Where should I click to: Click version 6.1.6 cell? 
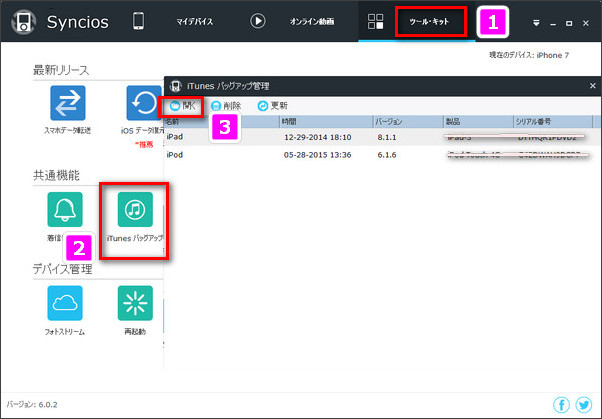point(387,155)
